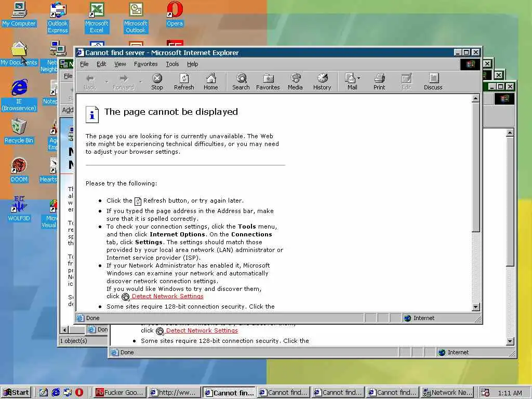This screenshot has width=532, height=399.
Task: Select the My Computer desktop icon
Action: [19, 15]
